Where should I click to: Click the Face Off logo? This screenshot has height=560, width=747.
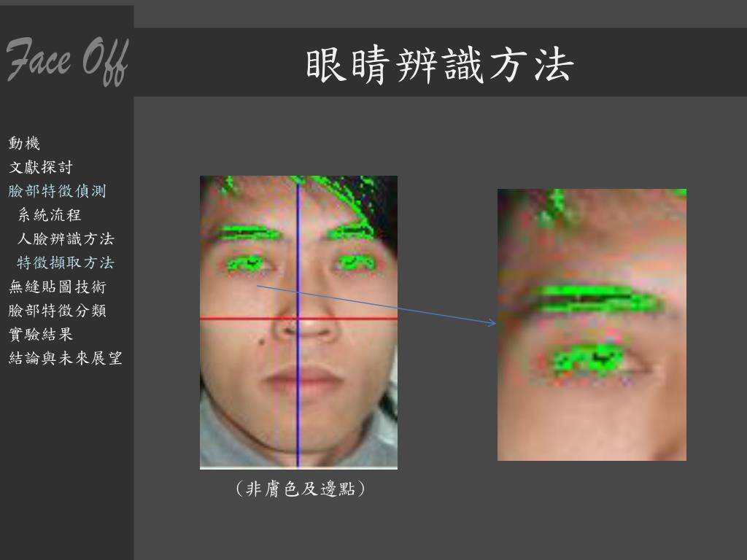tap(67, 61)
